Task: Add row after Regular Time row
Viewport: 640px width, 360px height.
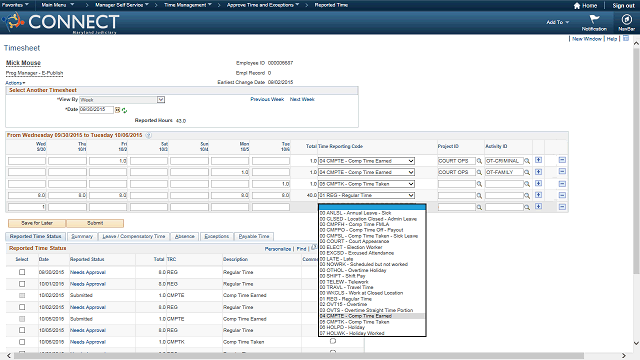Action: click(x=538, y=195)
